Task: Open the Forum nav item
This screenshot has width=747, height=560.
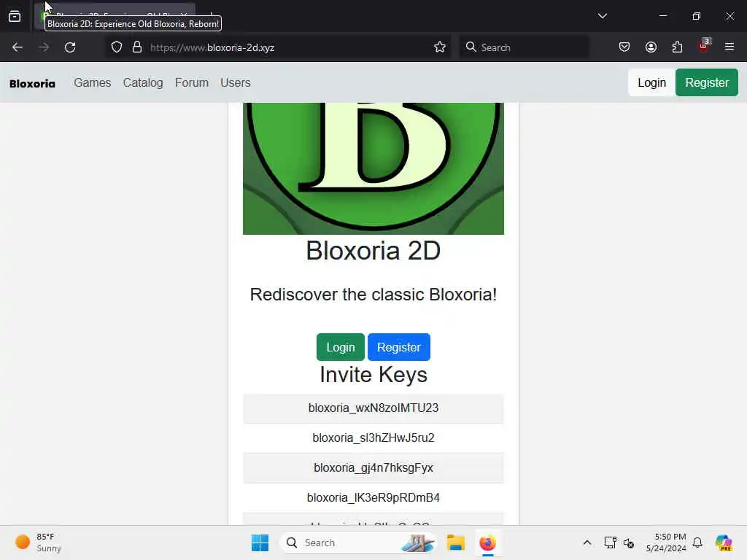Action: point(192,83)
